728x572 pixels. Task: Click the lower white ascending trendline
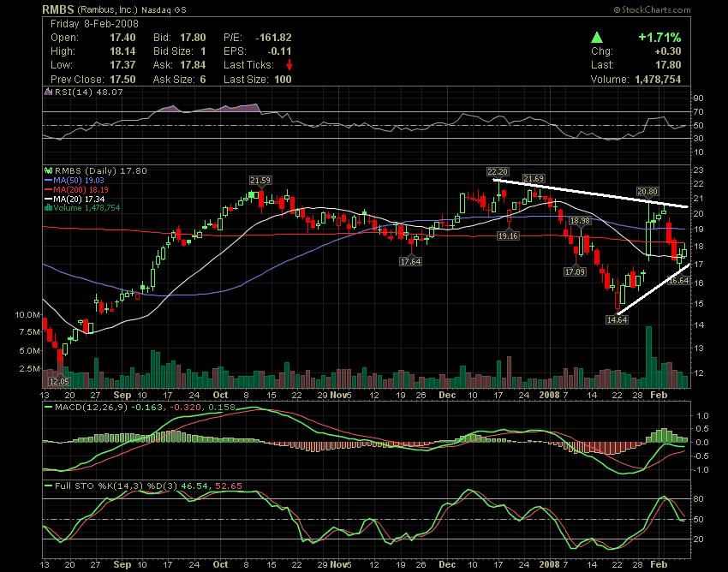(x=653, y=289)
